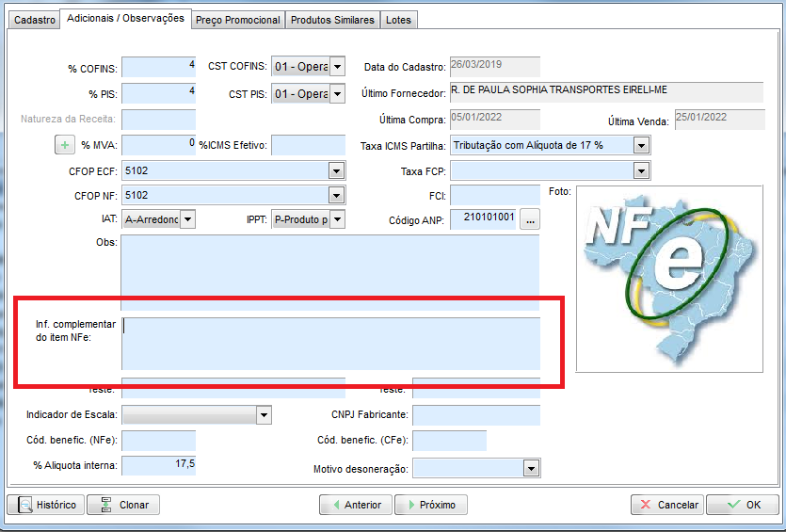Clone the product with Clonar button
This screenshot has height=532, width=786.
pos(123,505)
